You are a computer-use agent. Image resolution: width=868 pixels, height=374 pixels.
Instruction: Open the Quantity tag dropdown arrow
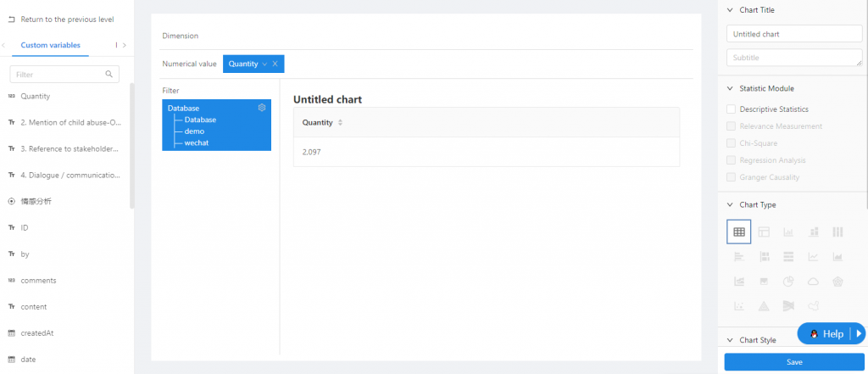click(x=264, y=64)
